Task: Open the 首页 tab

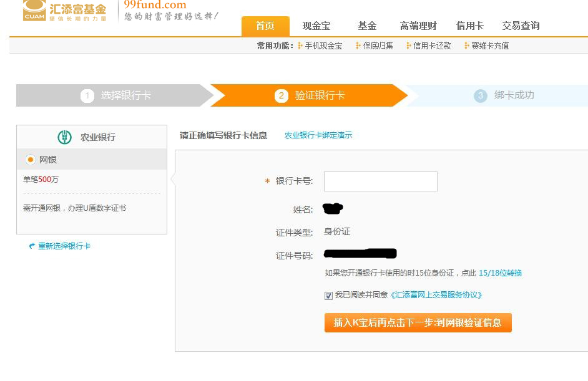Action: pyautogui.click(x=265, y=26)
